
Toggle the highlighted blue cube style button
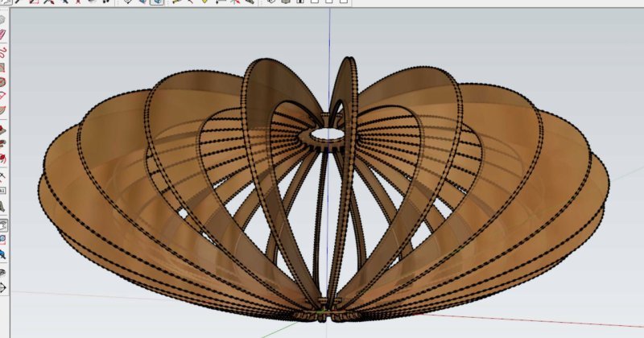pyautogui.click(x=157, y=2)
